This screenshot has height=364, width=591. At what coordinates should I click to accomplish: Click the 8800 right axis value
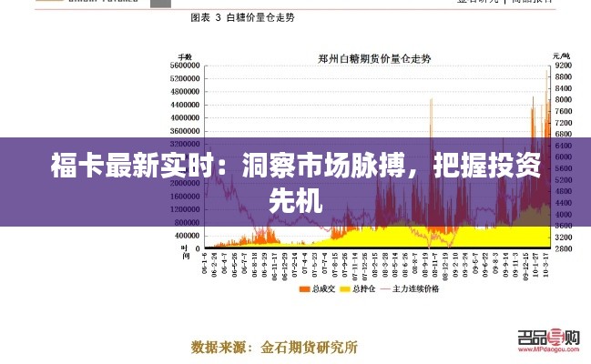tap(563, 76)
